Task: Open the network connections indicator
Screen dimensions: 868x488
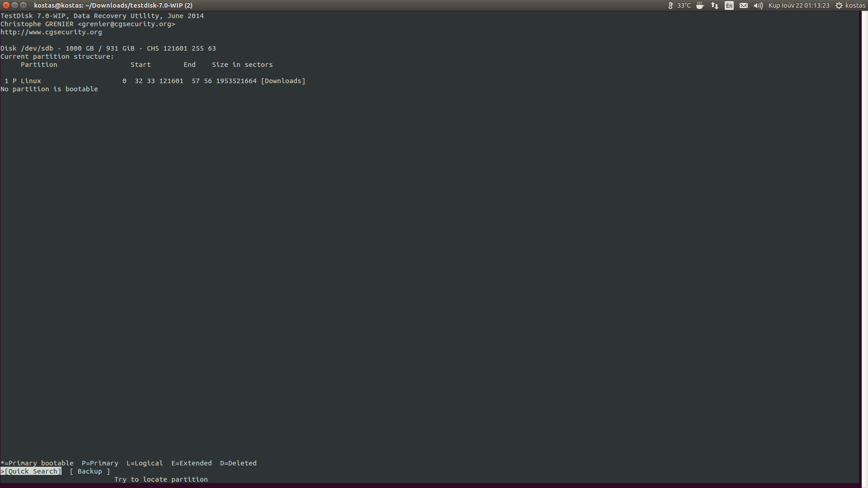Action: [715, 5]
